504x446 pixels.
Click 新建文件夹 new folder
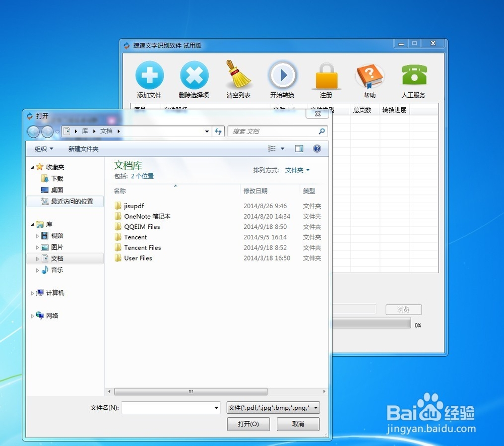coord(83,149)
